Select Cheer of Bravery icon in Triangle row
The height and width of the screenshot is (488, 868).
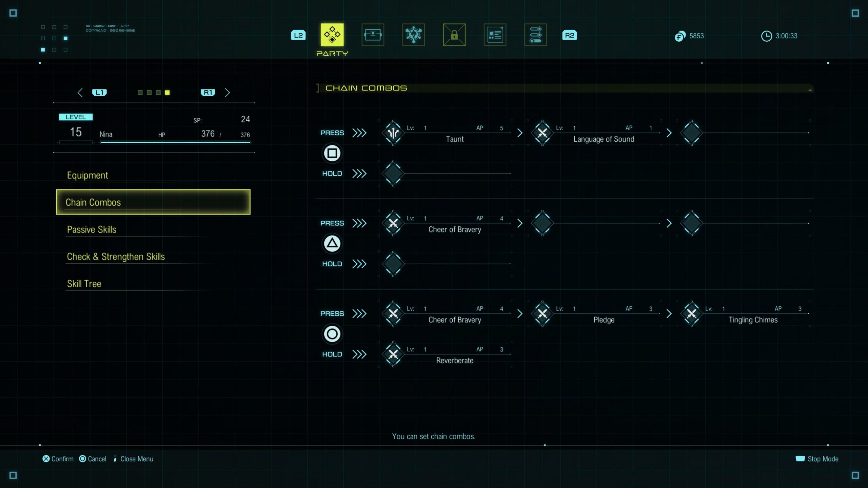click(x=393, y=223)
